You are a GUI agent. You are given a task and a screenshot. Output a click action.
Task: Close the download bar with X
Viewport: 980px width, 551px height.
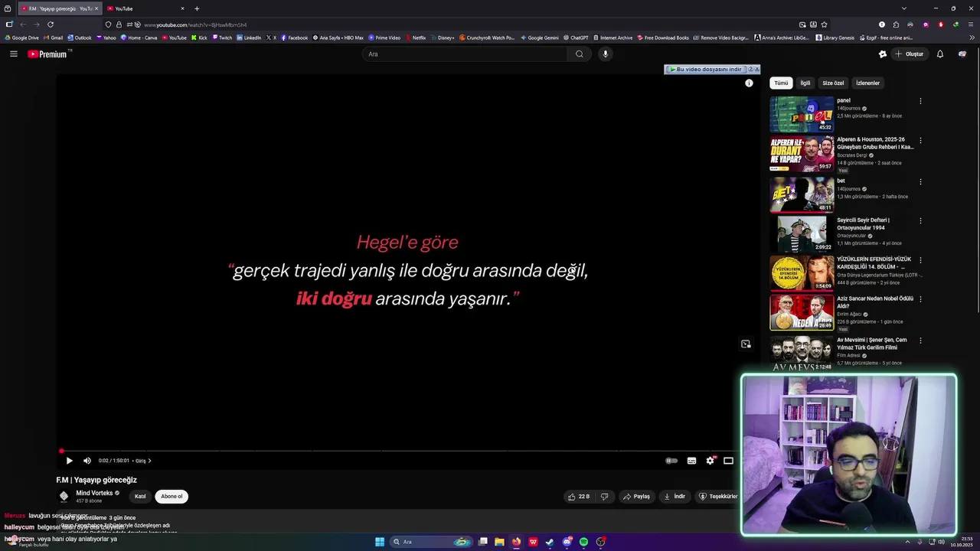tap(756, 69)
